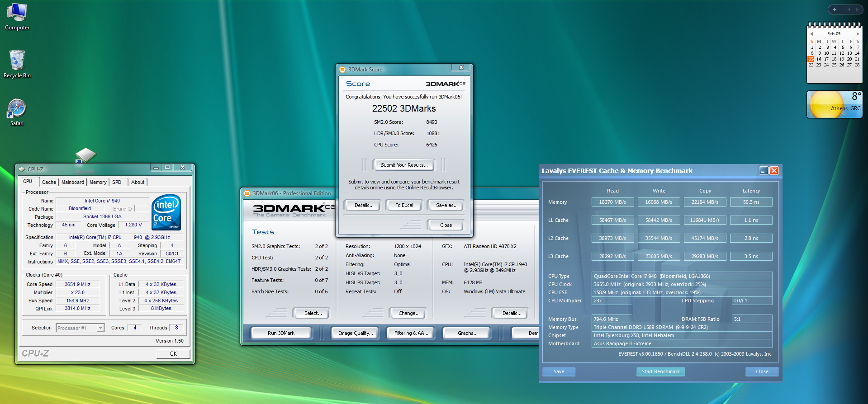
Task: Click Memory Copy value 22184 MB/s
Action: click(705, 202)
